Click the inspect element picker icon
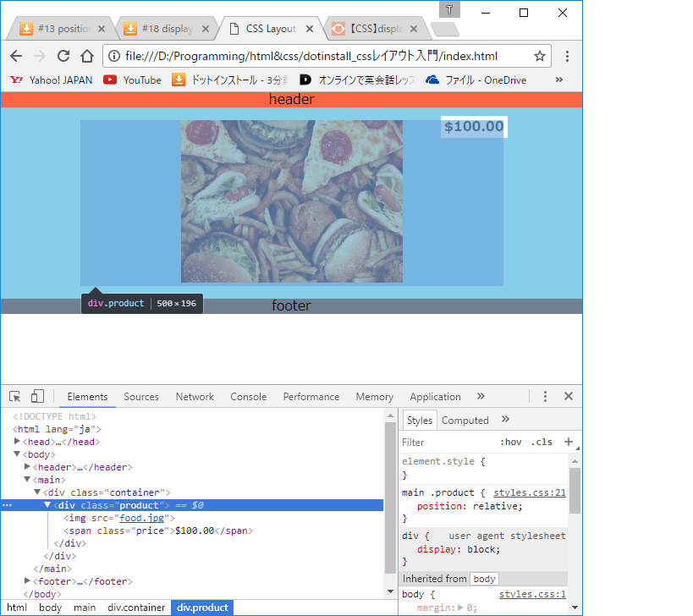The width and height of the screenshot is (693, 616). [15, 396]
